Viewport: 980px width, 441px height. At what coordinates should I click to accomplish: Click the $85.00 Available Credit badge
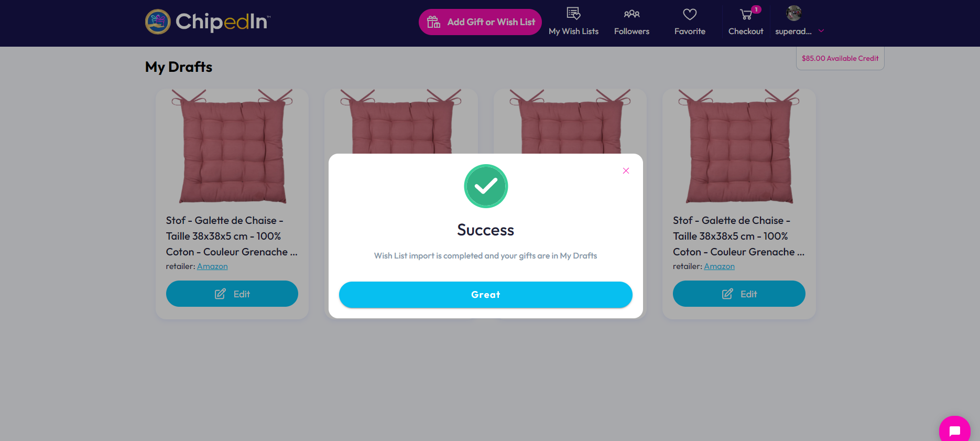pyautogui.click(x=840, y=58)
